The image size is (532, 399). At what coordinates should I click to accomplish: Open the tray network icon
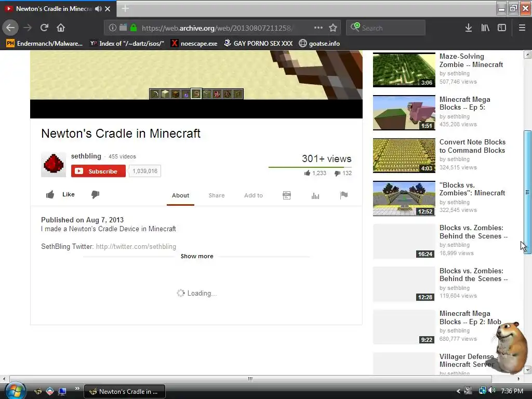click(x=482, y=391)
